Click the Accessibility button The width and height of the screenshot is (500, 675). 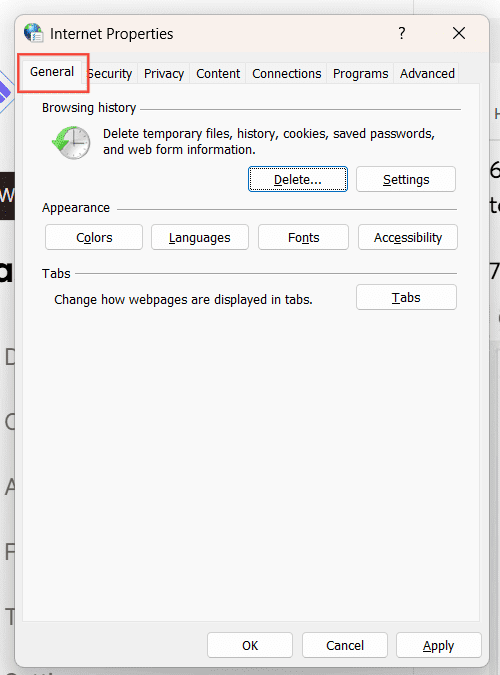pos(407,237)
